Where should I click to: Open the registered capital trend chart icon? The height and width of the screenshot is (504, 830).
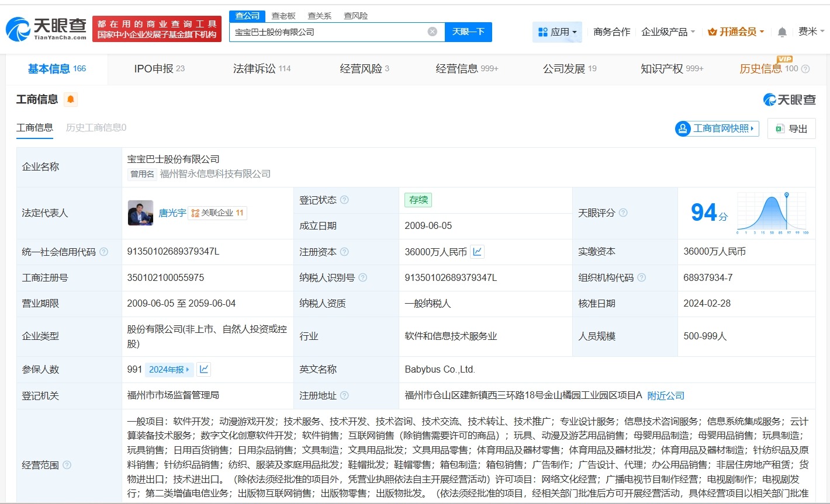pos(477,251)
